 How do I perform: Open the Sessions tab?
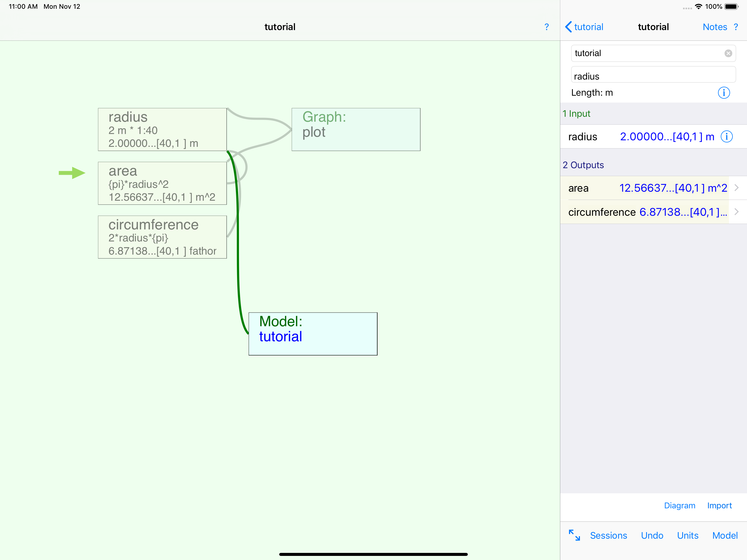point(608,535)
